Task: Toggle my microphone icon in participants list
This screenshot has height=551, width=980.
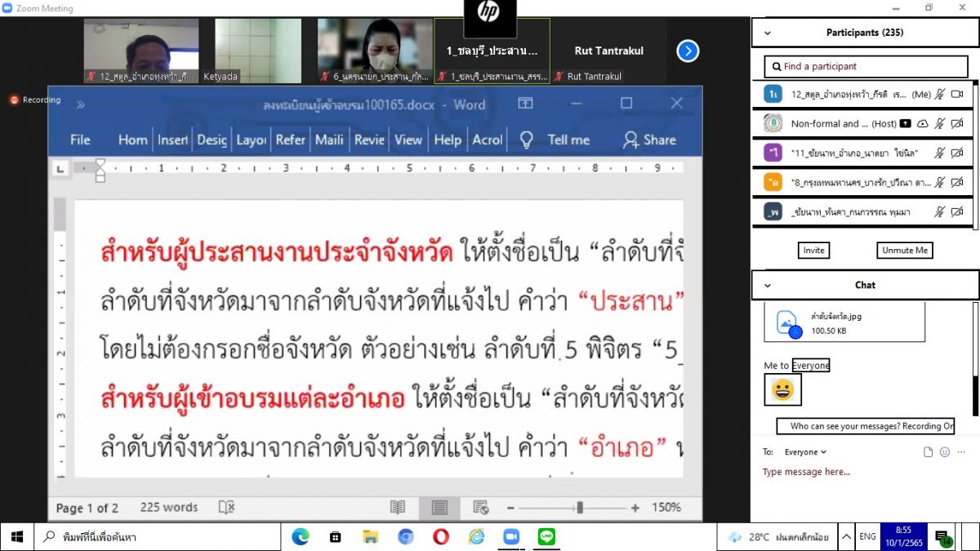Action: tap(939, 95)
